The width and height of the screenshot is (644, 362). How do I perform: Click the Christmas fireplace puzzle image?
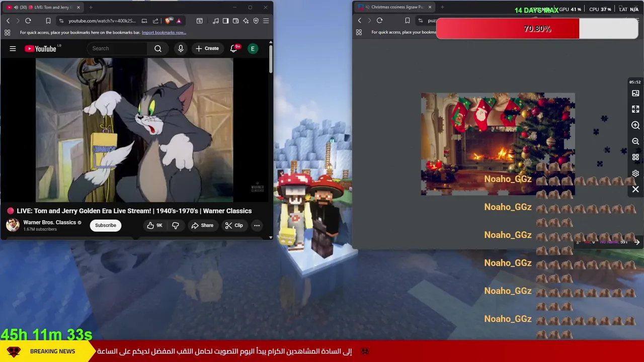click(x=498, y=144)
